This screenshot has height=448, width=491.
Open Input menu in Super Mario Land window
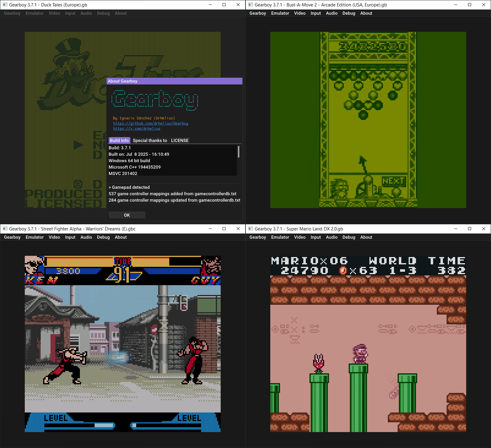point(316,237)
